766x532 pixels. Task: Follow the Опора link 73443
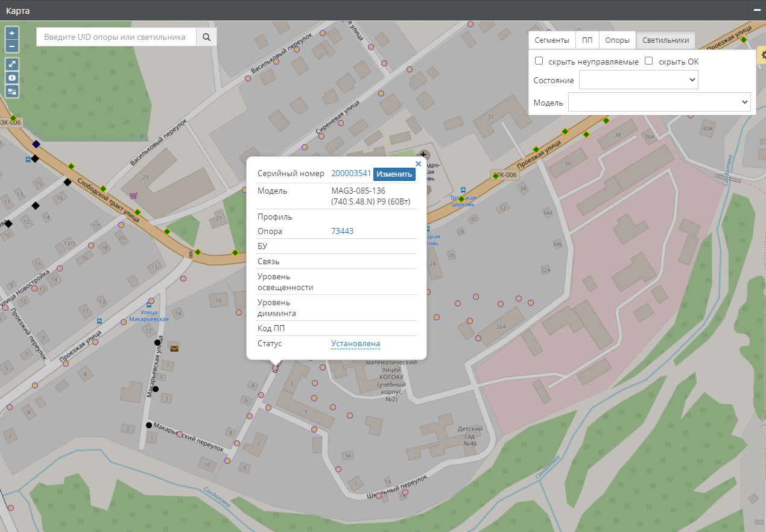point(342,231)
